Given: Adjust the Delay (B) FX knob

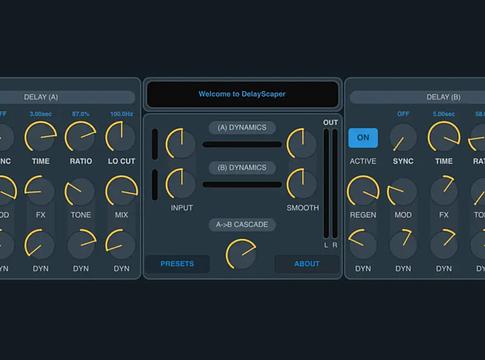Looking at the screenshot, I should pyautogui.click(x=444, y=191).
